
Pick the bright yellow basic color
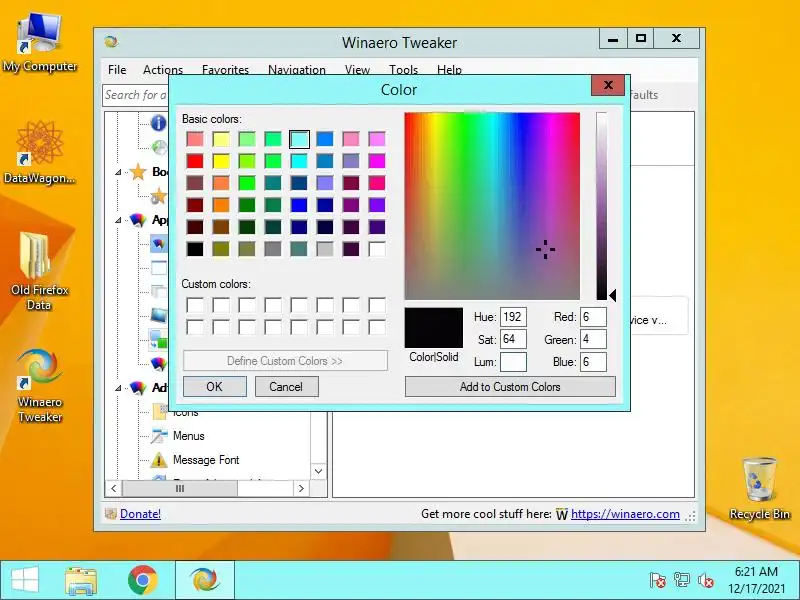point(221,161)
